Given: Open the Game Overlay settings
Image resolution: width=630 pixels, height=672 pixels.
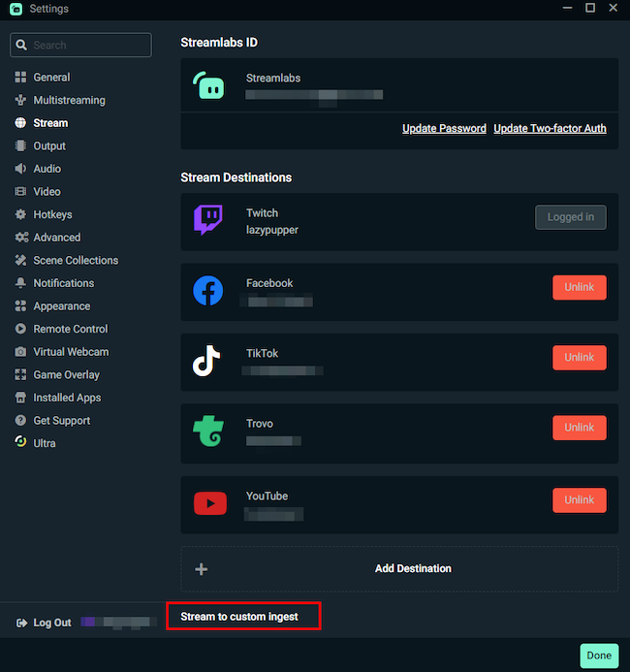Looking at the screenshot, I should 67,374.
